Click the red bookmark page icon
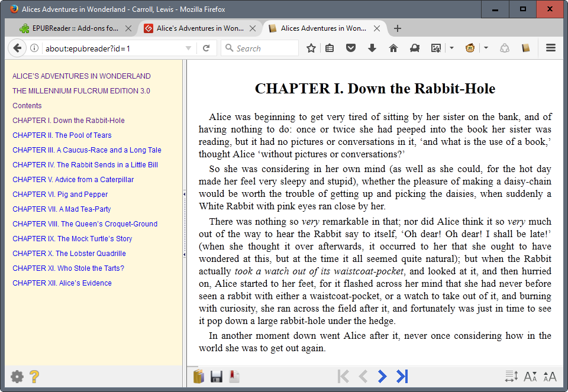 point(234,377)
